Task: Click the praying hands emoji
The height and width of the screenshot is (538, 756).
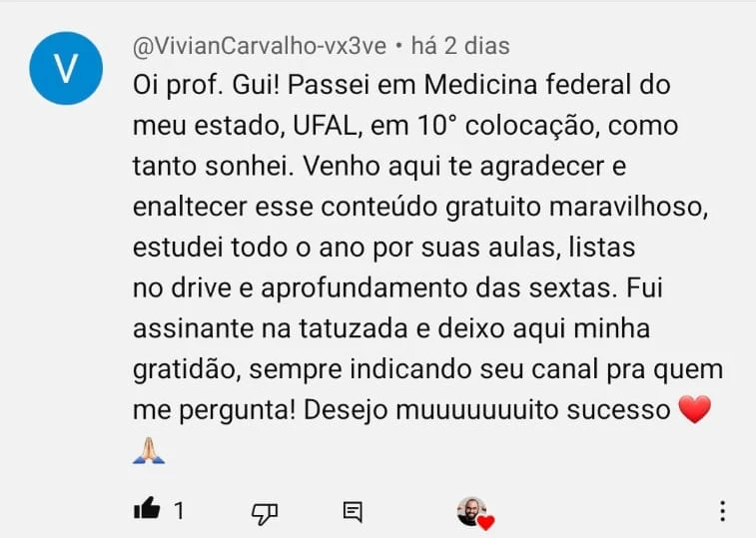Action: (149, 450)
